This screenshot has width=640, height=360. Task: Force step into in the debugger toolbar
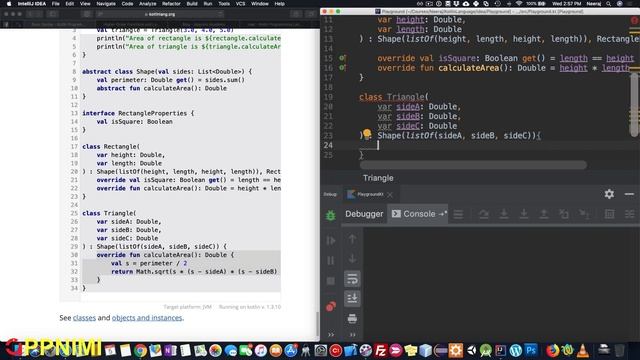(x=524, y=214)
